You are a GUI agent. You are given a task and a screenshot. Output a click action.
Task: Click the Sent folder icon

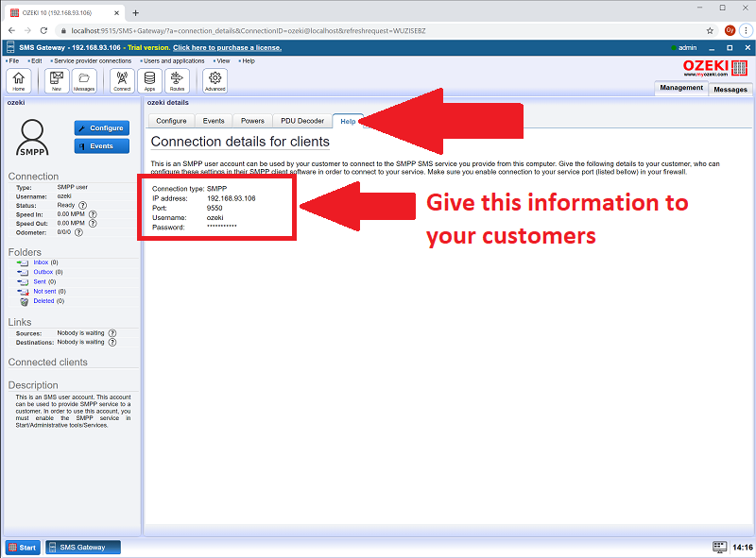point(23,282)
